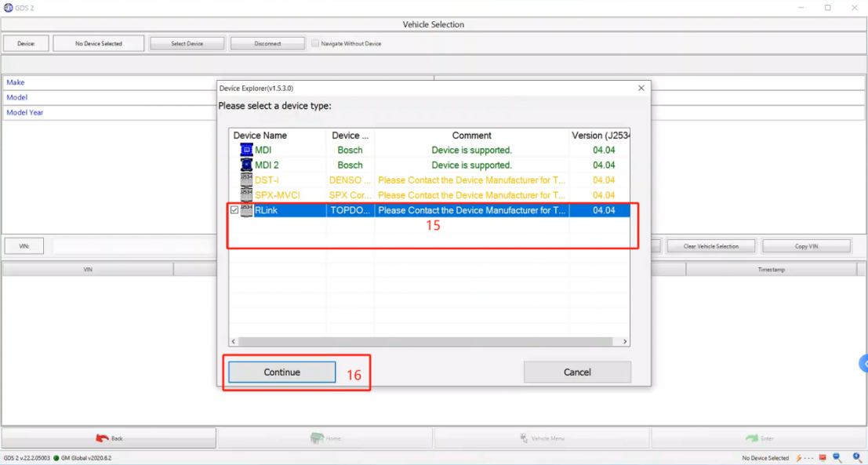Viewport: 868px width, 465px height.
Task: Enable Navigate Without Device checkbox
Action: pyautogui.click(x=315, y=44)
